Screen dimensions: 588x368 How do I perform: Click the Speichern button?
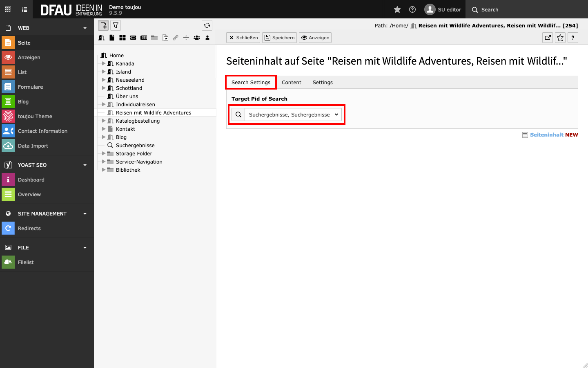[x=280, y=38]
